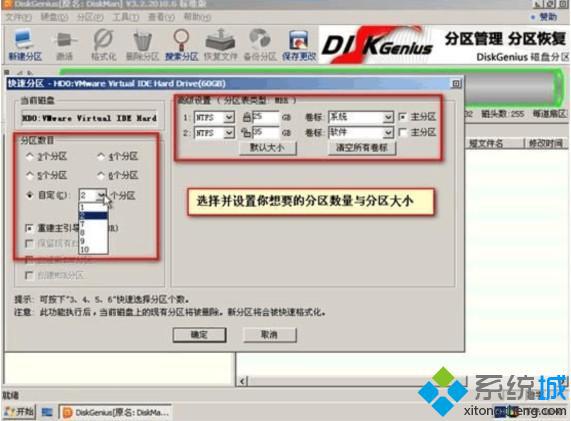Image resolution: width=571 pixels, height=421 pixels.
Task: Click the 恢复文件 (recover files) toolbar icon
Action: coord(220,45)
